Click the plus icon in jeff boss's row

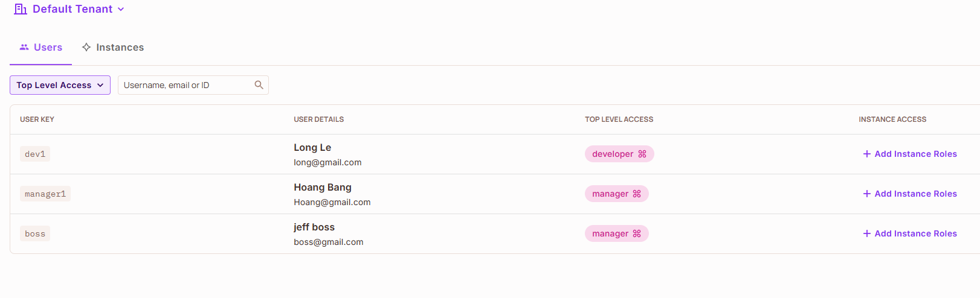pyautogui.click(x=867, y=233)
